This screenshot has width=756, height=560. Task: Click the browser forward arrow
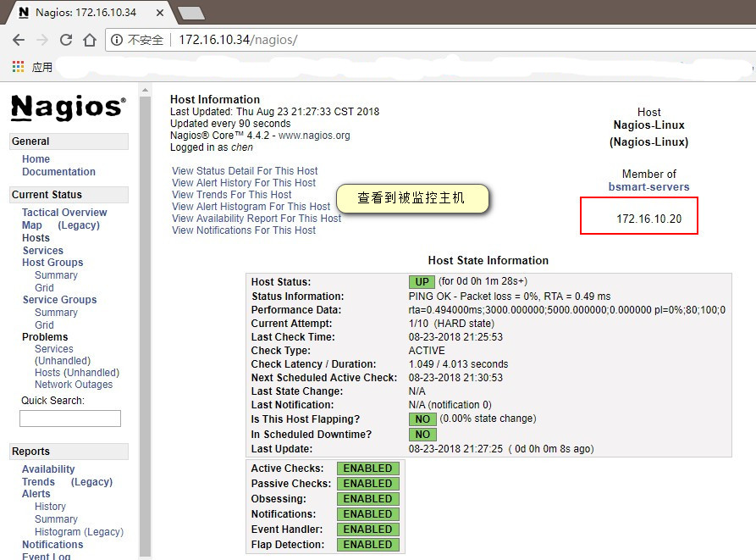tap(42, 39)
